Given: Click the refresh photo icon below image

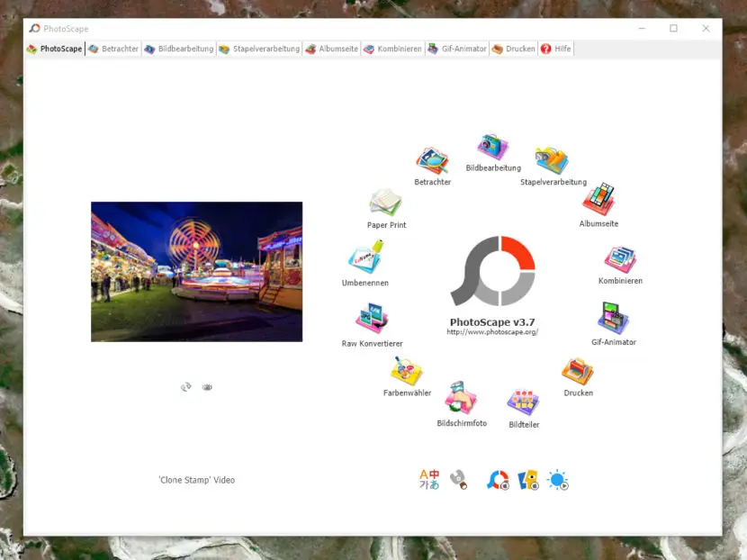Looking at the screenshot, I should pyautogui.click(x=186, y=386).
